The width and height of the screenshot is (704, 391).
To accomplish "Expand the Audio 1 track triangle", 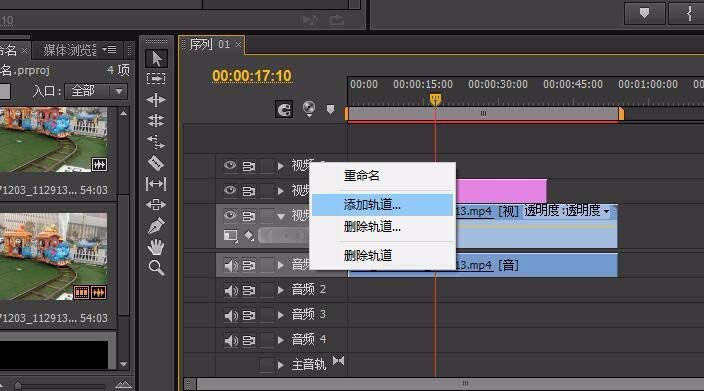I will (x=281, y=265).
